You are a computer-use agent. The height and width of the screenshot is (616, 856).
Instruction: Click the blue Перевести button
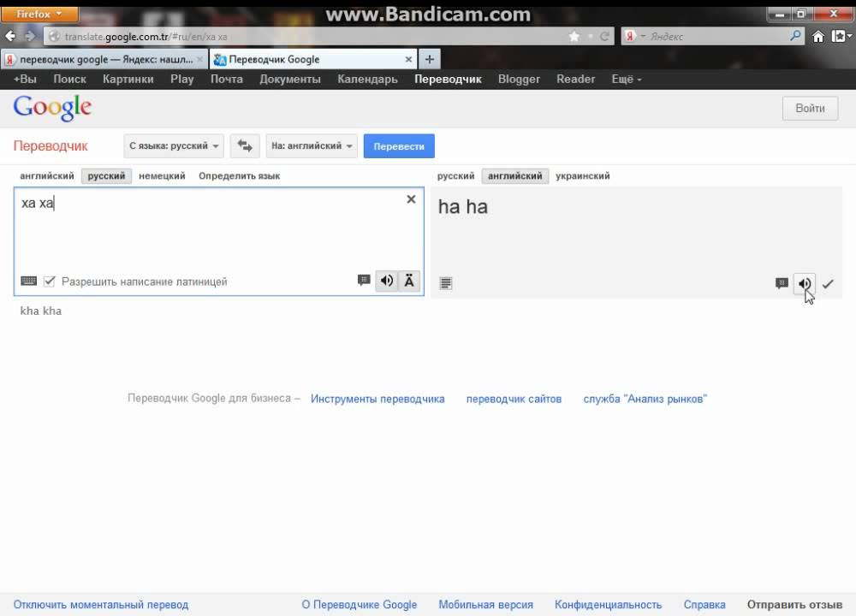pyautogui.click(x=399, y=146)
